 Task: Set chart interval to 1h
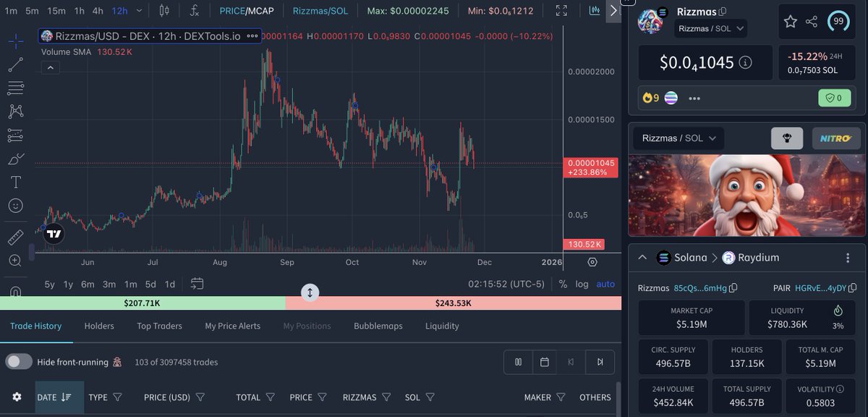tap(79, 11)
